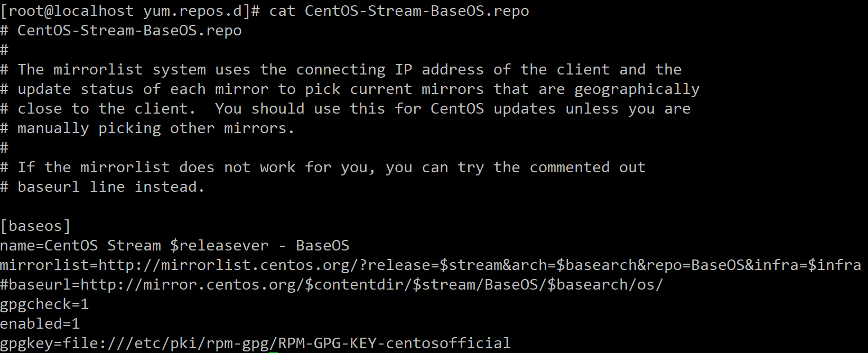868x353 pixels.
Task: Click the enabled=1 line
Action: click(40, 324)
